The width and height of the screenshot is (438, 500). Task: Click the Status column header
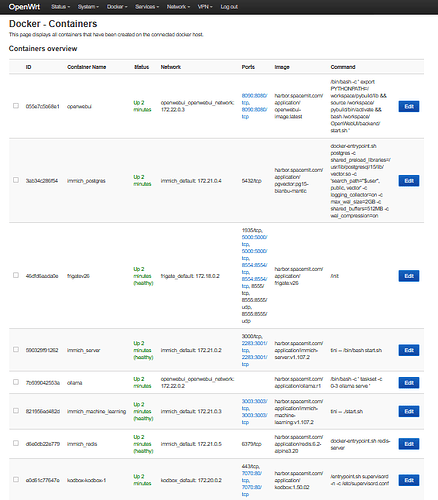[141, 67]
